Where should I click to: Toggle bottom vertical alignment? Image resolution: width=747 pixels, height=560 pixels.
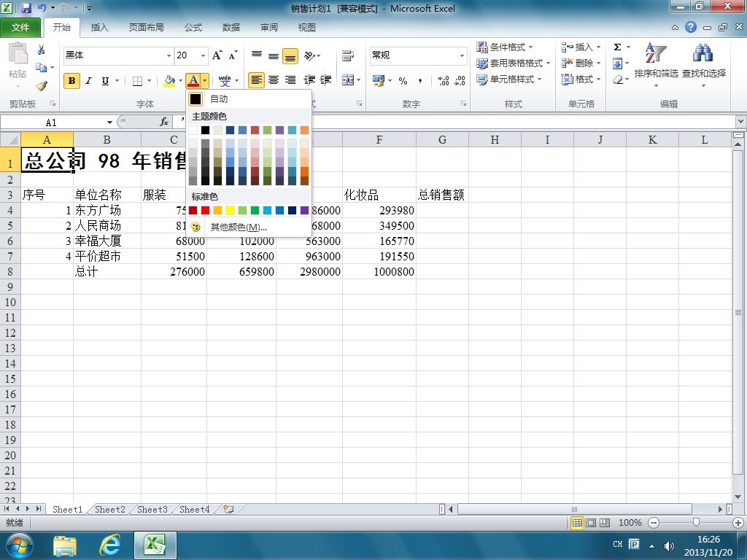pos(290,55)
